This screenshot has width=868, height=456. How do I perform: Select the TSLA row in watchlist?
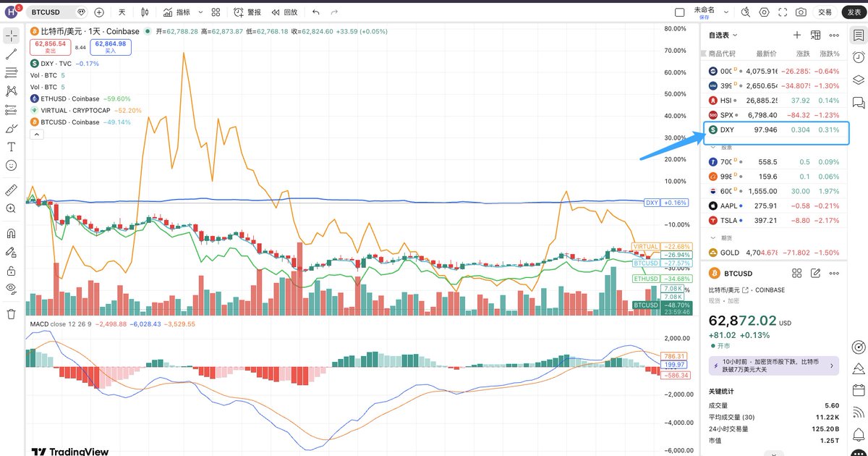775,220
